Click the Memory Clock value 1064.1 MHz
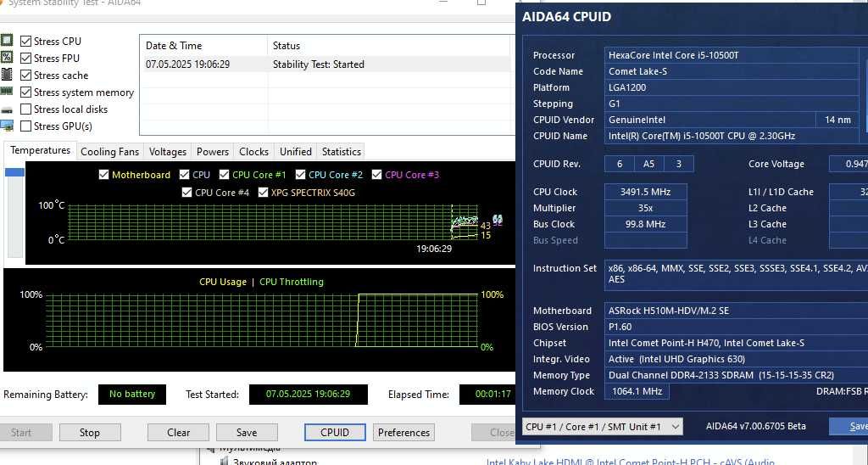Image resolution: width=868 pixels, height=465 pixels. point(637,391)
